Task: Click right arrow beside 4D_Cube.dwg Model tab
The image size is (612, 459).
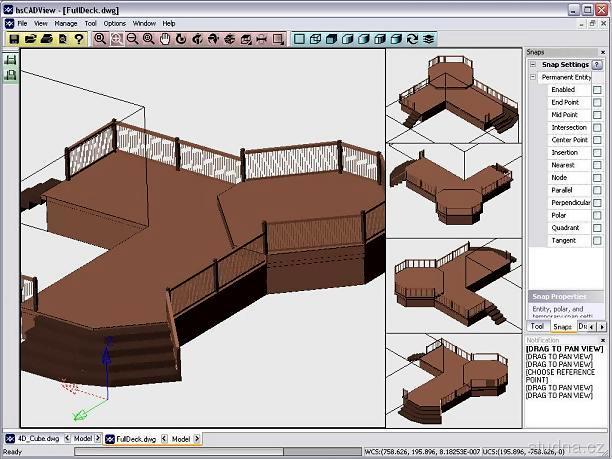Action: click(x=98, y=438)
